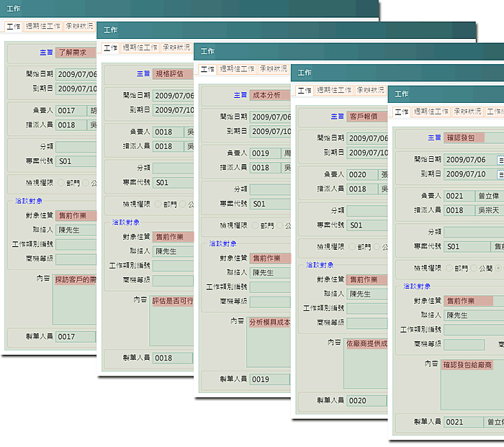Screen dimensions: 504x447
Task: Open the calendar picker beside 開始日期 2009/07/06
Action: point(500,160)
